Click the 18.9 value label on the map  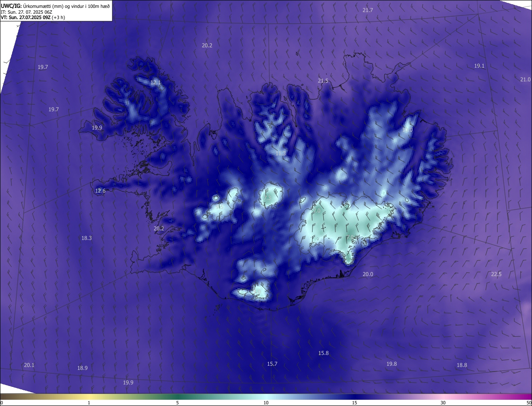(82, 368)
